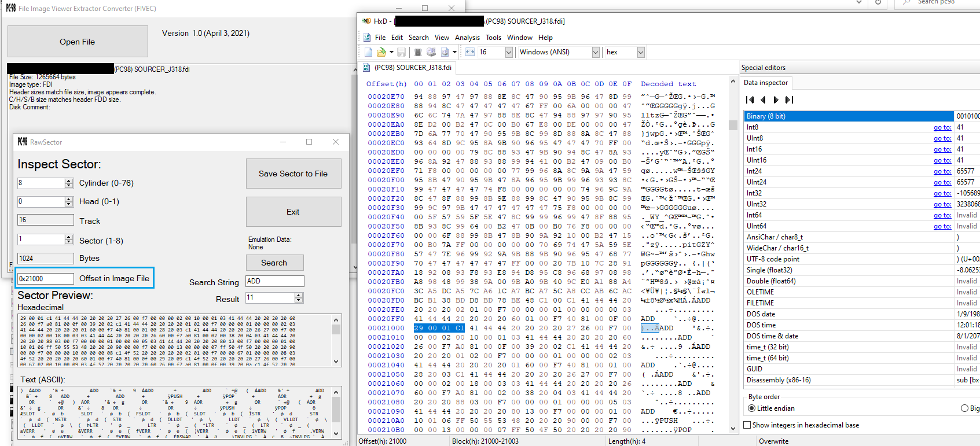
Task: Click the Offset in Image File field
Action: point(45,278)
